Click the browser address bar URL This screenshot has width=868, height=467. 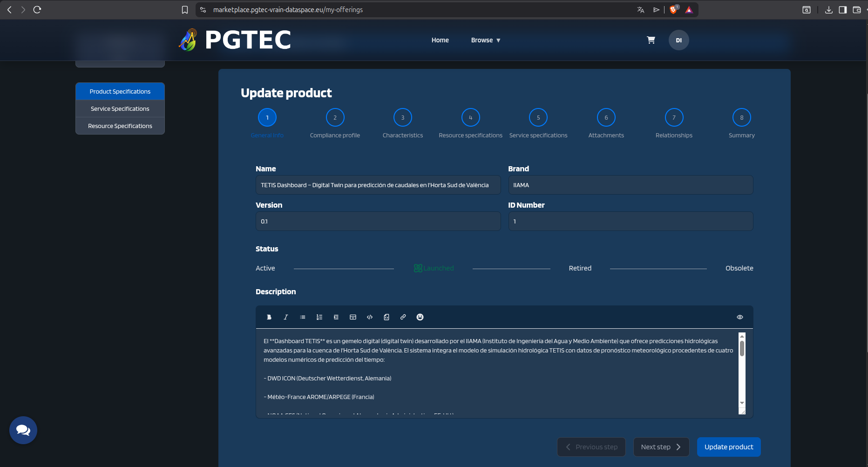[x=288, y=10]
